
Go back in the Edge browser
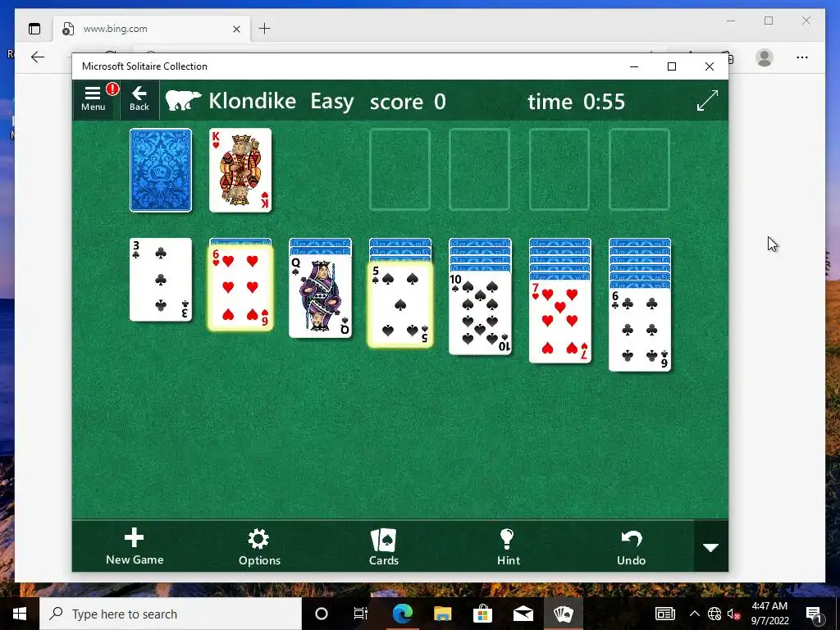[x=38, y=57]
